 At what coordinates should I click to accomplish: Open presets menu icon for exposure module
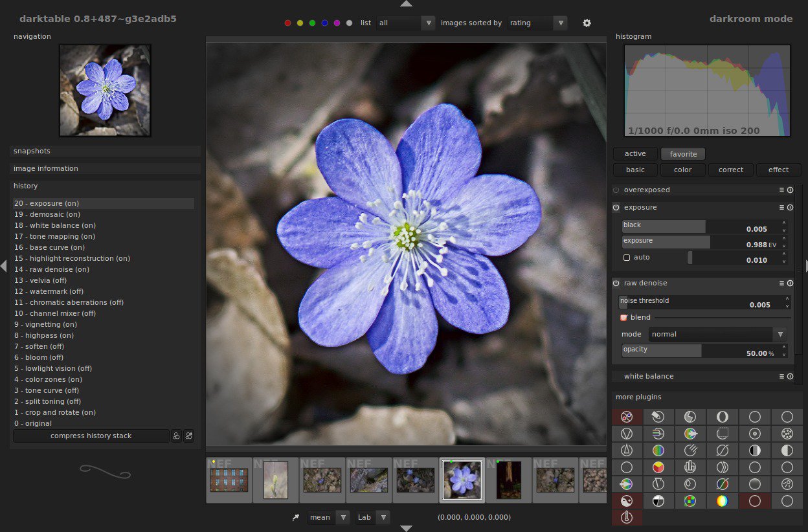781,208
